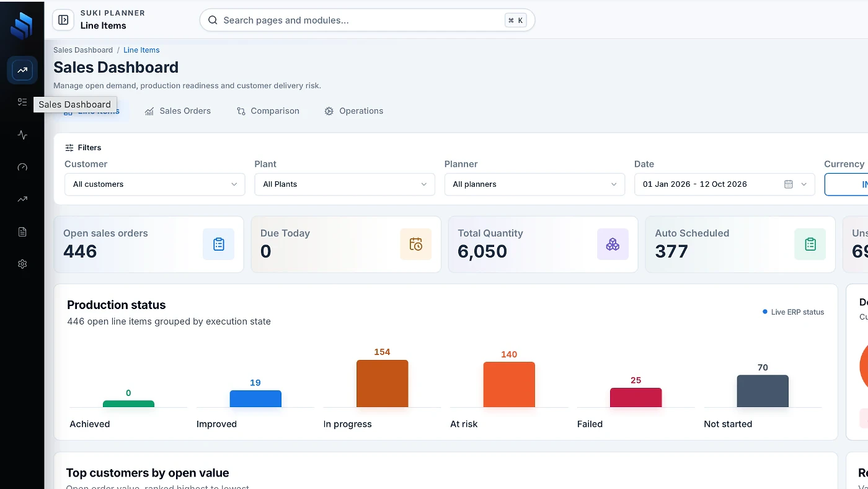Image resolution: width=868 pixels, height=489 pixels.
Task: Click the Auto Scheduled value 377
Action: pyautogui.click(x=671, y=251)
